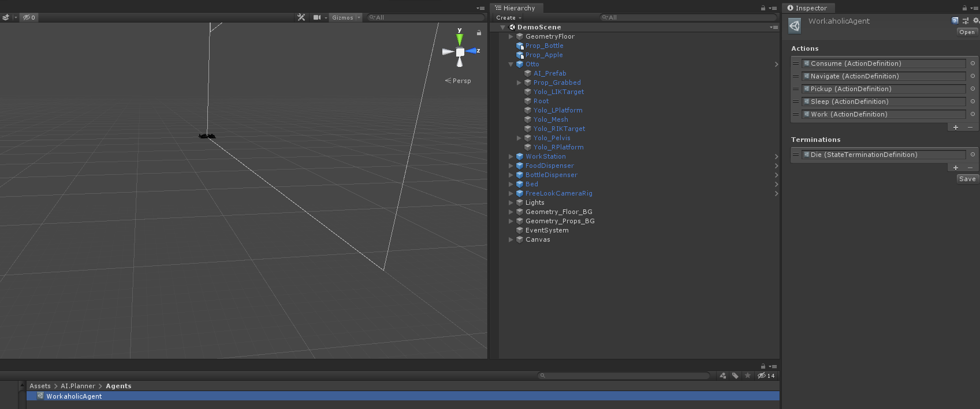This screenshot has width=980, height=409.
Task: Collapse the Otto object
Action: pyautogui.click(x=511, y=64)
